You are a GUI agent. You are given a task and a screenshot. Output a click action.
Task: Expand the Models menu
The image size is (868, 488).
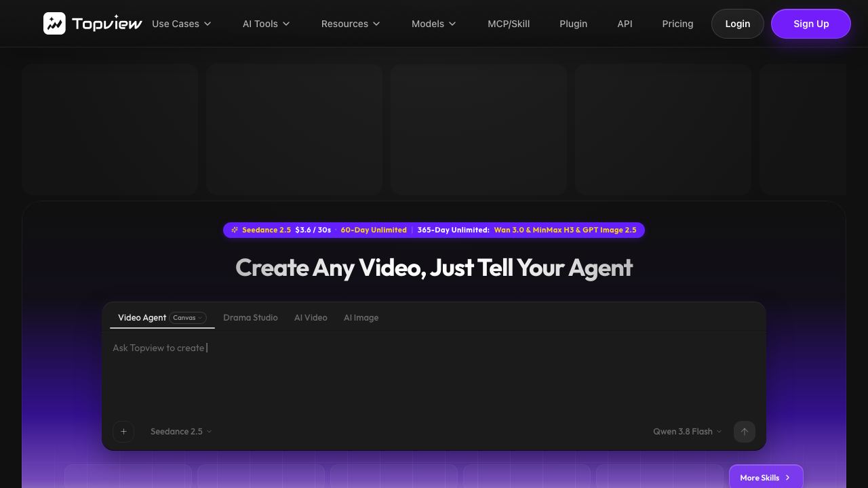click(x=434, y=24)
